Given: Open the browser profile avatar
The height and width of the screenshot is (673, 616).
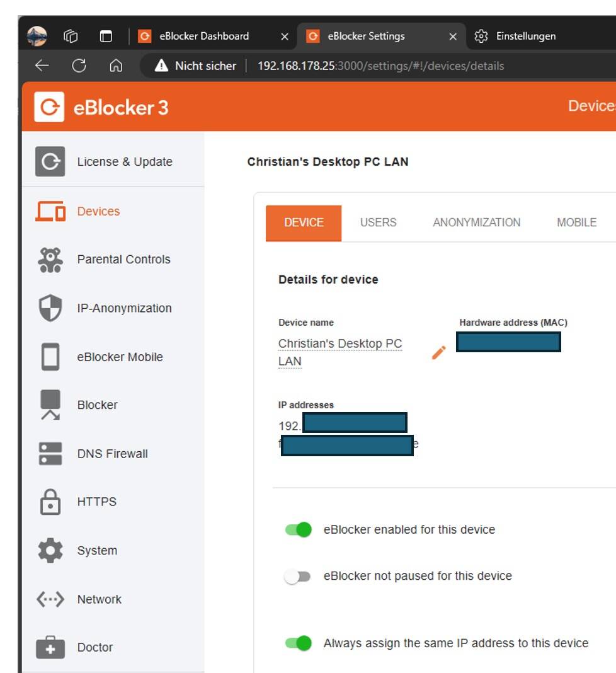Looking at the screenshot, I should coord(37,36).
